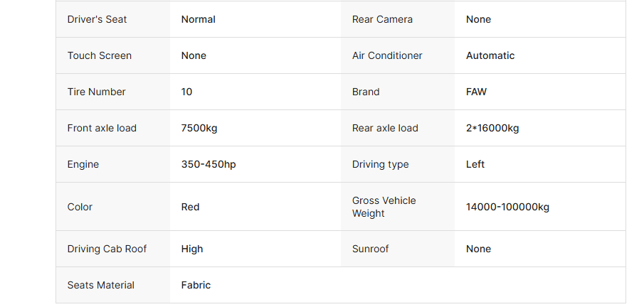The width and height of the screenshot is (644, 307).
Task: Click the "Driver's Seat" label cell
Action: pos(97,19)
